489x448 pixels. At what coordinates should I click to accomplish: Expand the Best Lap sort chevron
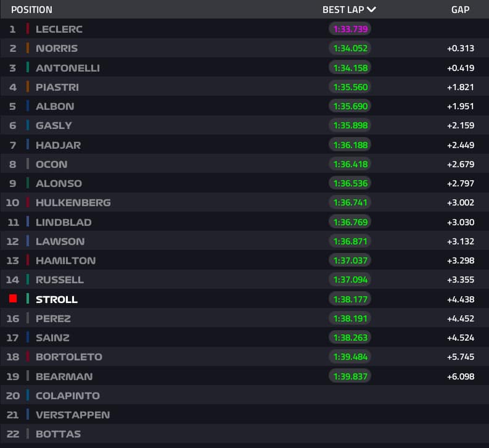click(371, 10)
